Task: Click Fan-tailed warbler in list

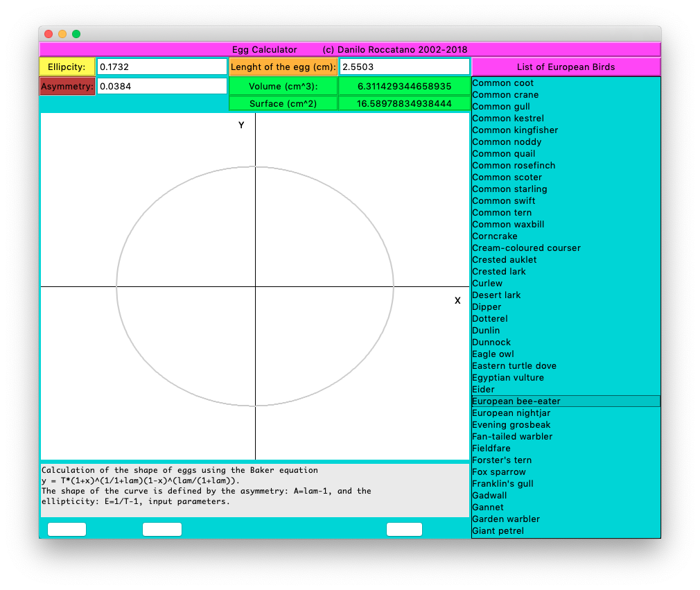Action: (512, 437)
